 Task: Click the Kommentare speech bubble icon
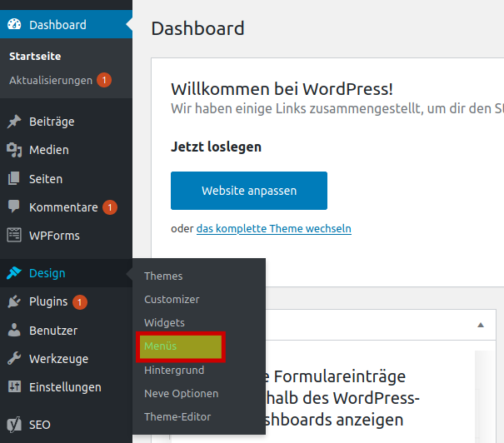(14, 207)
